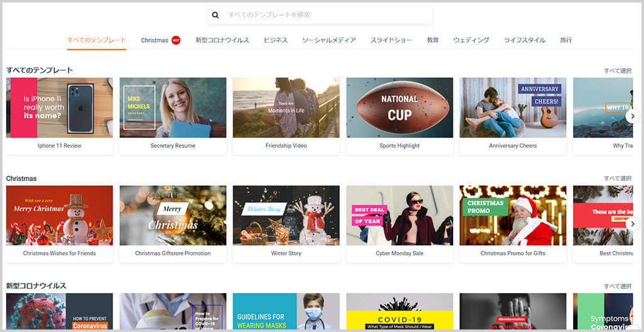Open the Christmas Promo for Gifts thumbnail
This screenshot has height=332, width=644.
513,215
